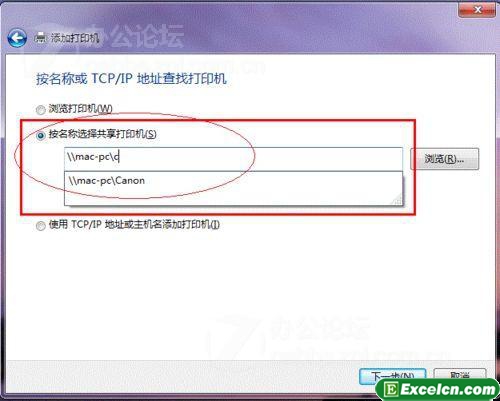
Task: Select 按名称选择共享打印机(S) radio button
Action: pos(41,135)
